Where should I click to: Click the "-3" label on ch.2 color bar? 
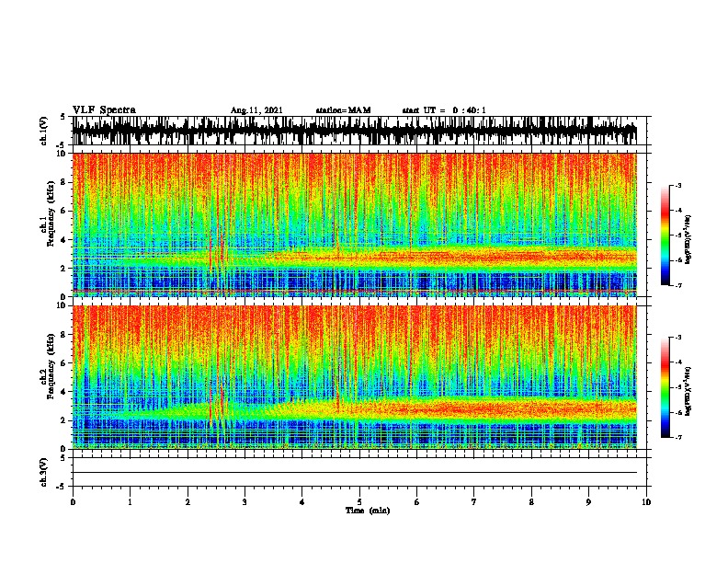677,338
